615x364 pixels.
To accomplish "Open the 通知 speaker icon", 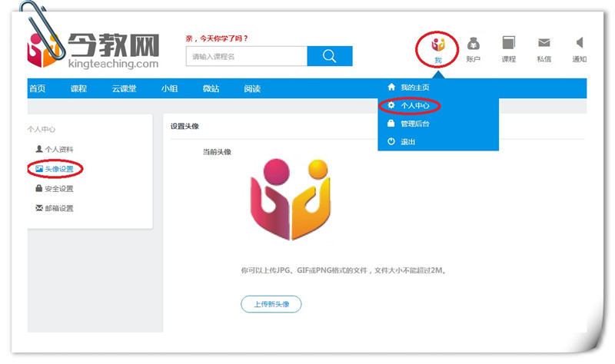I will (580, 42).
